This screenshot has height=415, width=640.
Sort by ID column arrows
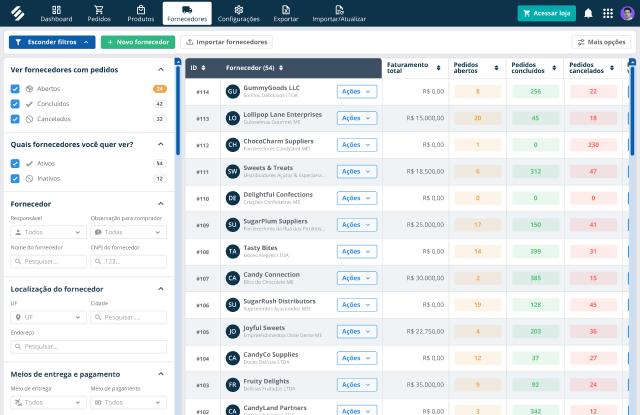point(203,68)
